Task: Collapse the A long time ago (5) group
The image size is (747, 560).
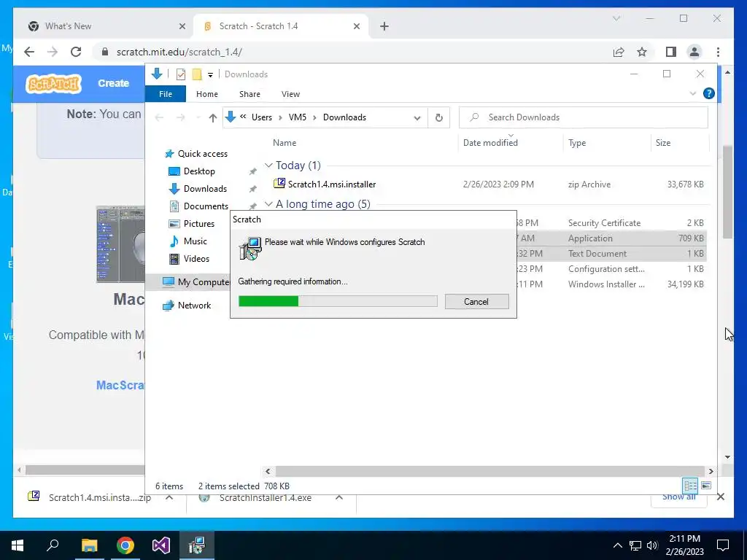Action: click(x=268, y=204)
